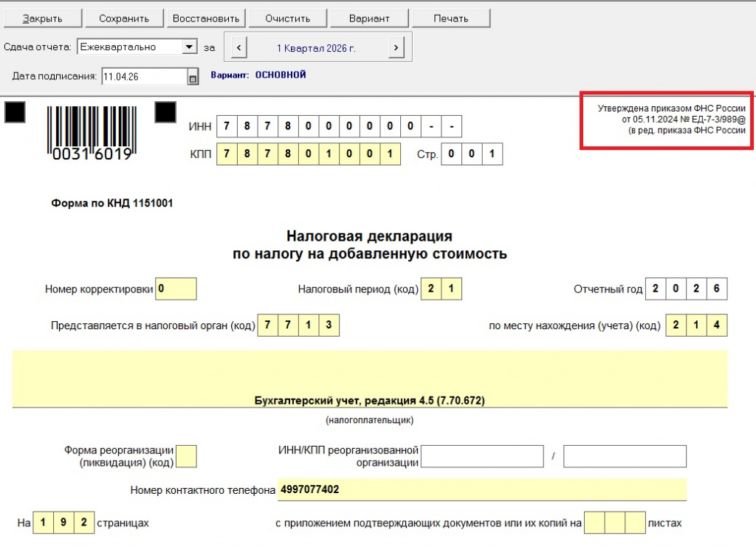Click the taxpayer name yellow field
The image size is (756, 547).
click(370, 379)
